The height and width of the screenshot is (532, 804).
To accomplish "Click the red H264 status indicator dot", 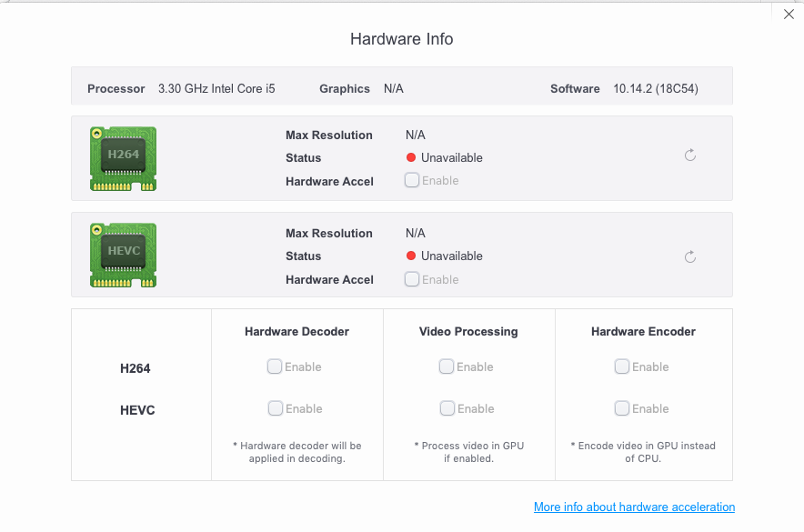I will [411, 157].
